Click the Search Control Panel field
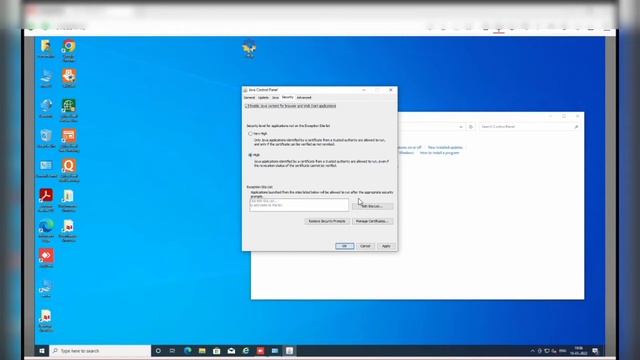Screen dimensions: 640x360 tap(529, 127)
